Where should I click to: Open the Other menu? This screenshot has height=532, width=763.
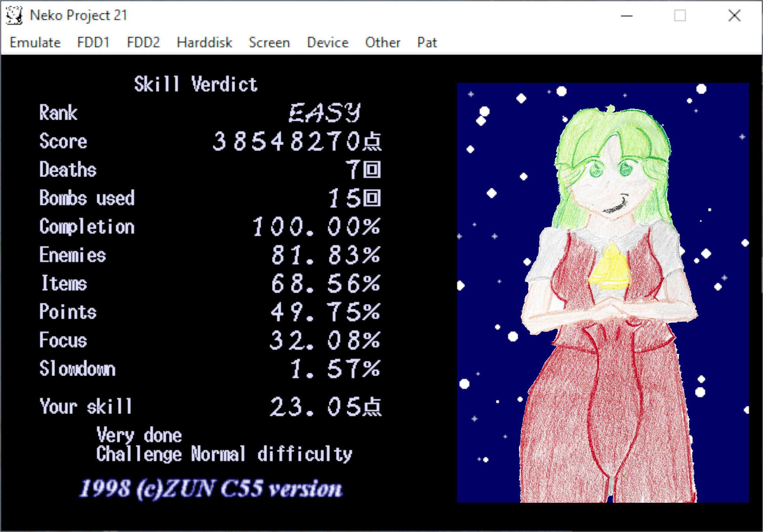(383, 42)
